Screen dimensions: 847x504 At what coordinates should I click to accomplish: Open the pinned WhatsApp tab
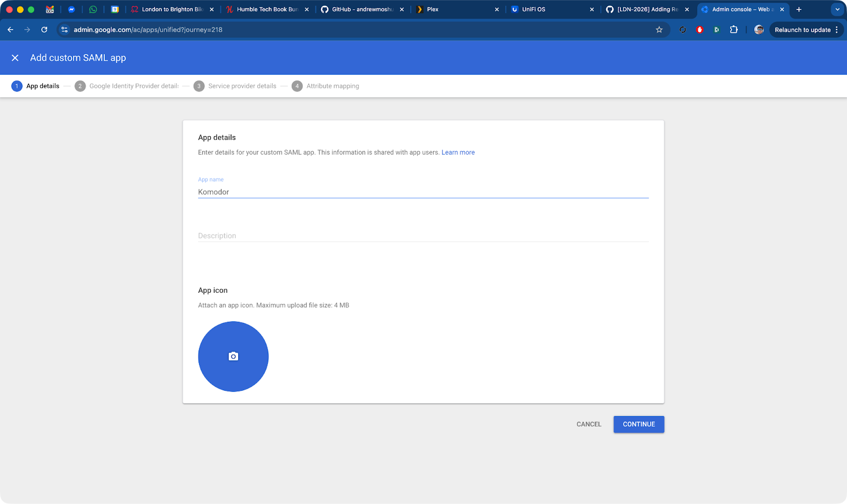coord(93,10)
